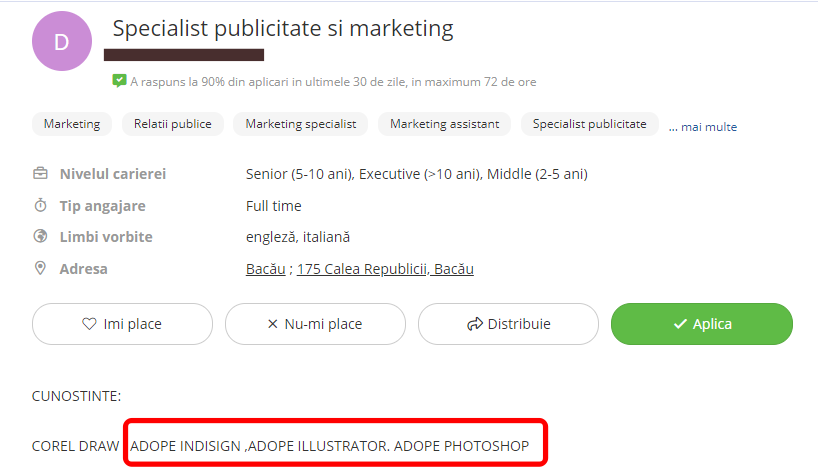818x474 pixels.
Task: Select the Relatii publice tag
Action: (x=173, y=124)
